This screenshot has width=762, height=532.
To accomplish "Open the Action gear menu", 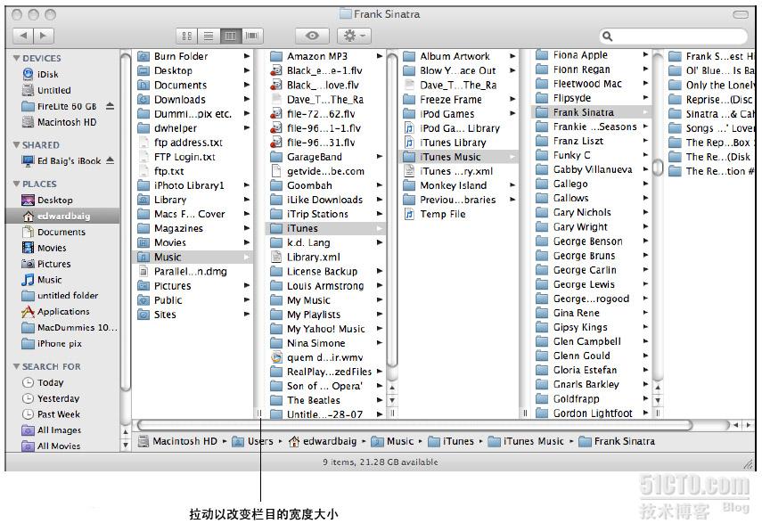I will 355,36.
